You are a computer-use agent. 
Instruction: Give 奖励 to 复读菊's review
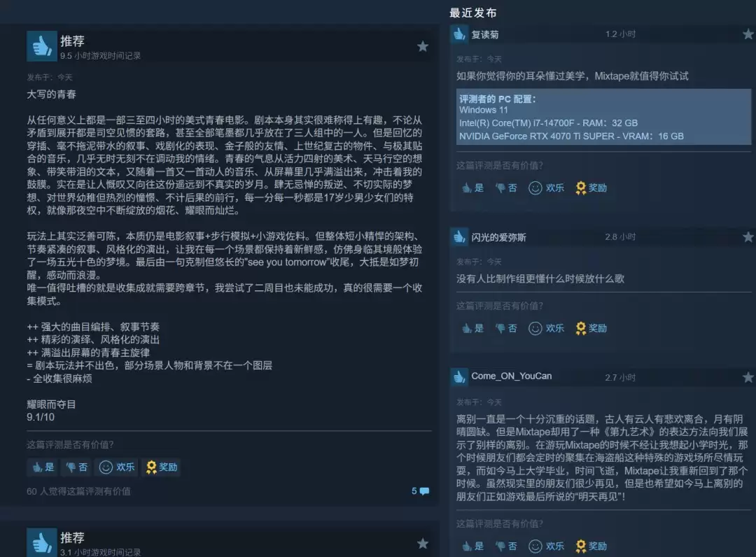click(x=591, y=188)
